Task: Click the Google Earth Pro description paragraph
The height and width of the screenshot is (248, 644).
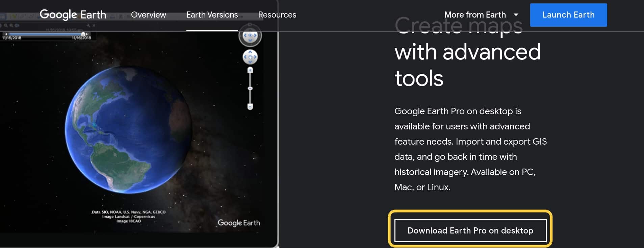Action: (470, 149)
